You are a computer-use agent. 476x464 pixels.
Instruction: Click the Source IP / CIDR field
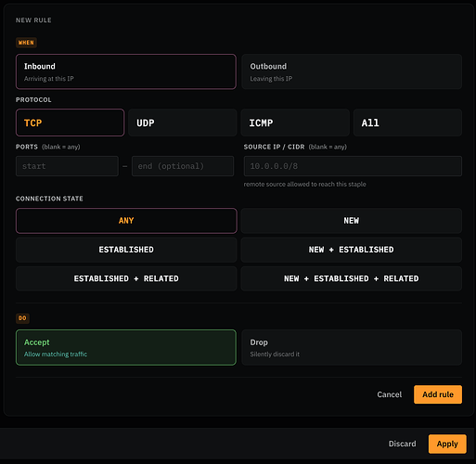click(353, 166)
